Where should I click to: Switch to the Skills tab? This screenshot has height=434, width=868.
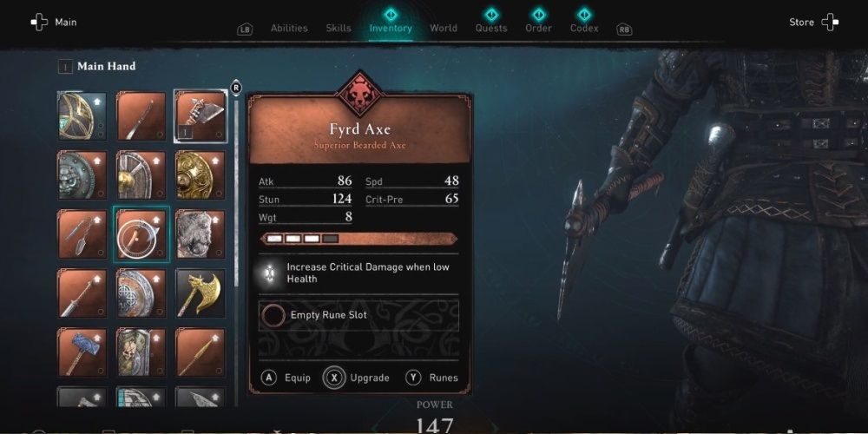339,29
